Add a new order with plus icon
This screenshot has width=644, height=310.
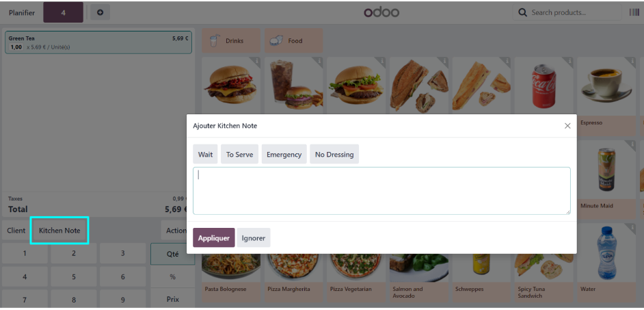click(100, 13)
